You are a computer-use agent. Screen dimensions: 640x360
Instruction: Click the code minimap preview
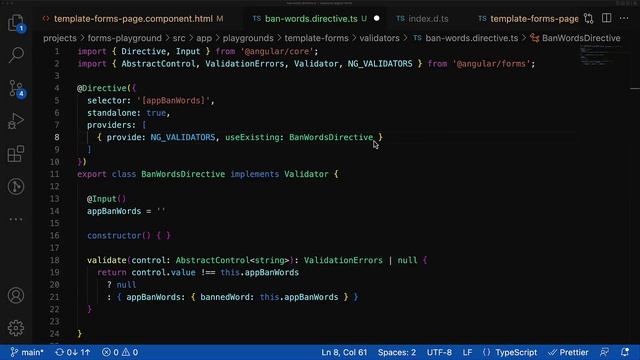[601, 55]
